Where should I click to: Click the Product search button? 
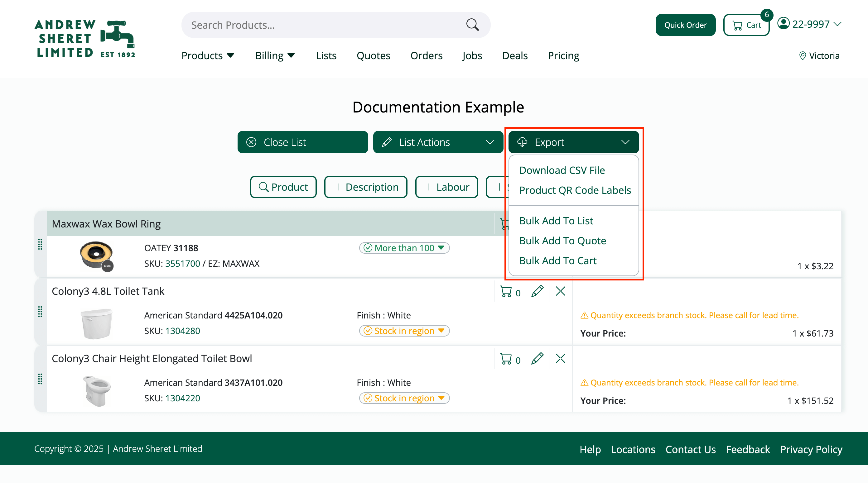pyautogui.click(x=283, y=187)
